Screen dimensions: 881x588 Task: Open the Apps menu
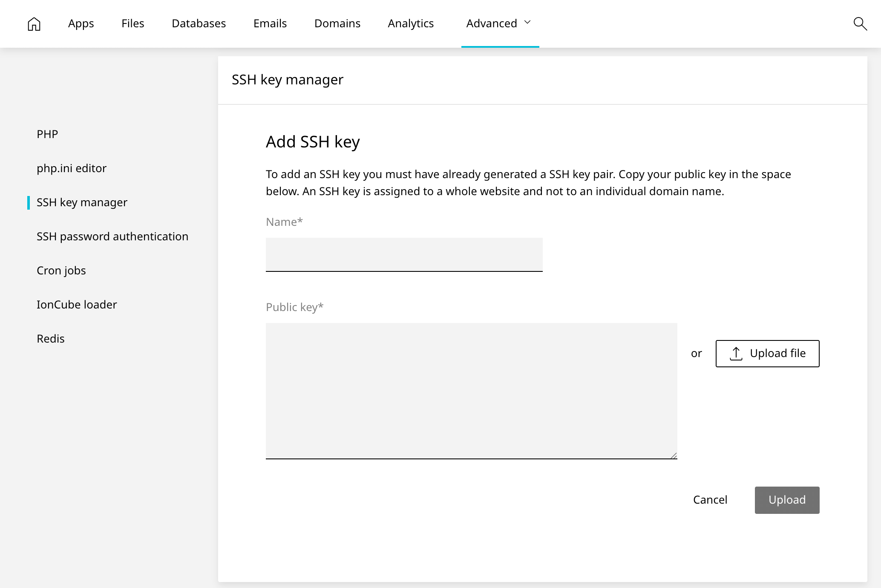pyautogui.click(x=81, y=23)
